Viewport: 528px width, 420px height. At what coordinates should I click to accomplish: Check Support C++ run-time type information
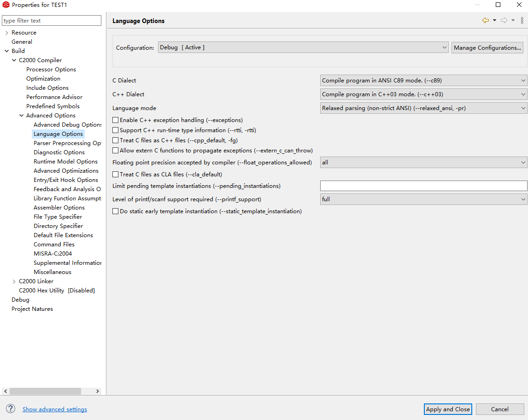point(116,130)
